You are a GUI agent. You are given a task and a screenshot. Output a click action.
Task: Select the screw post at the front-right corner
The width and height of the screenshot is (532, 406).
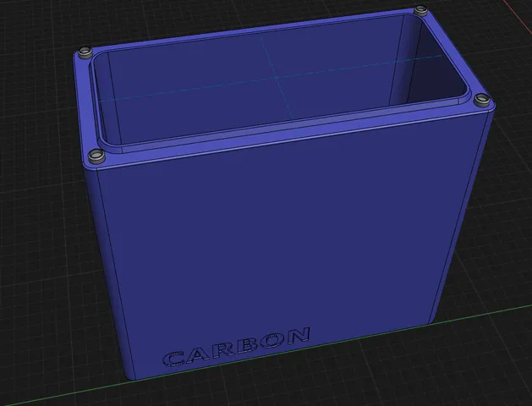[481, 99]
